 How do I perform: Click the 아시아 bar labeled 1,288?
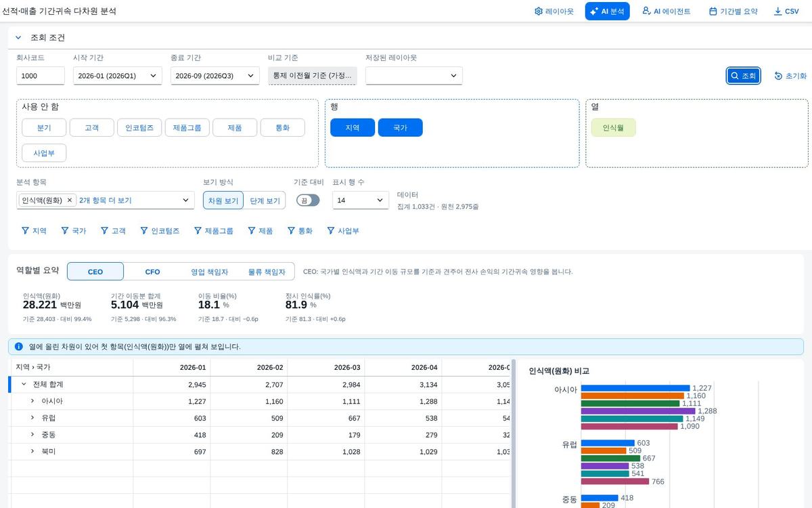[x=638, y=411]
